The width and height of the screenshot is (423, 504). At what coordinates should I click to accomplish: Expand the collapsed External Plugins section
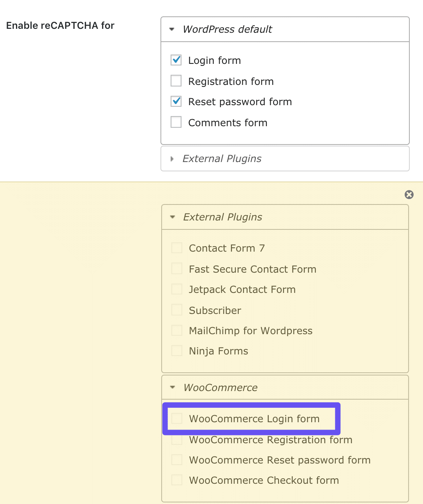coord(172,159)
